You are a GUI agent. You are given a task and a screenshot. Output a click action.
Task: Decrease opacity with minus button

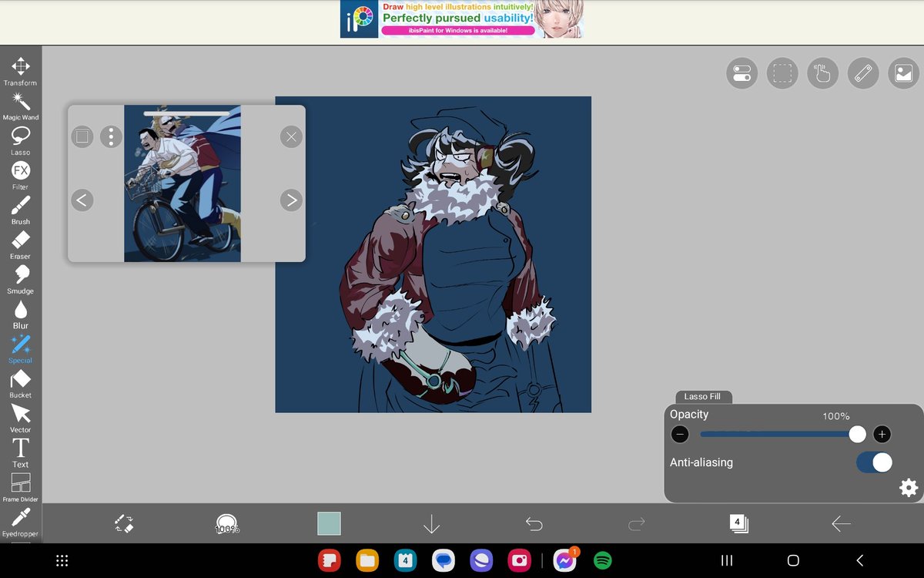[680, 435]
